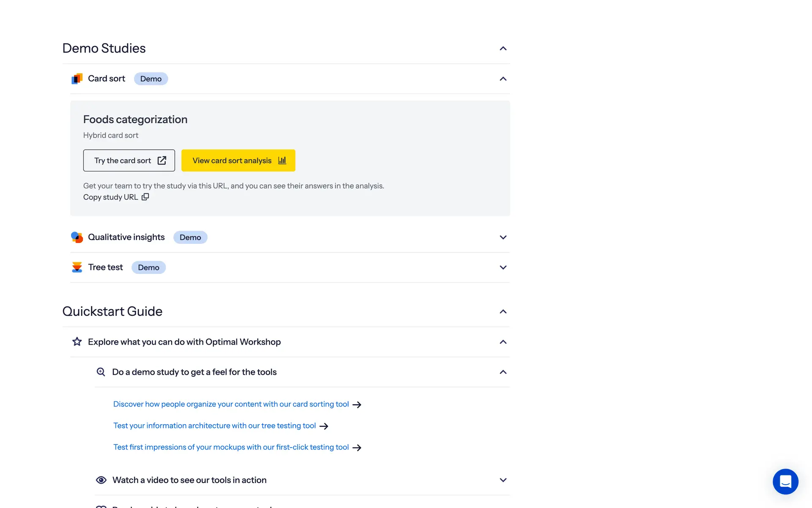812x508 pixels.
Task: Open the tree testing tool link
Action: (x=214, y=426)
